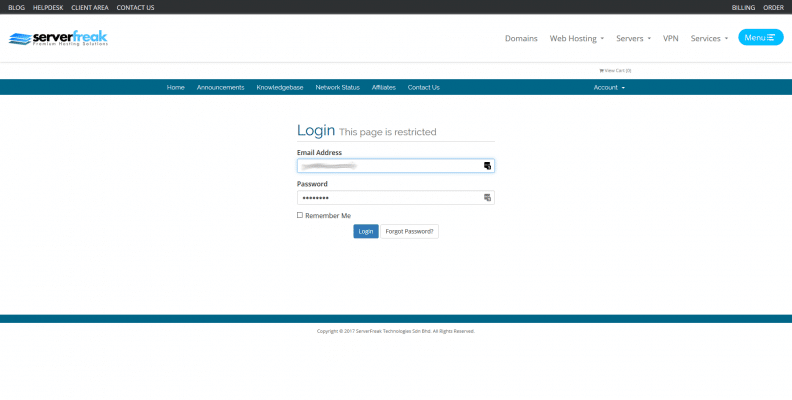
Task: Open the View Cart link
Action: (615, 70)
